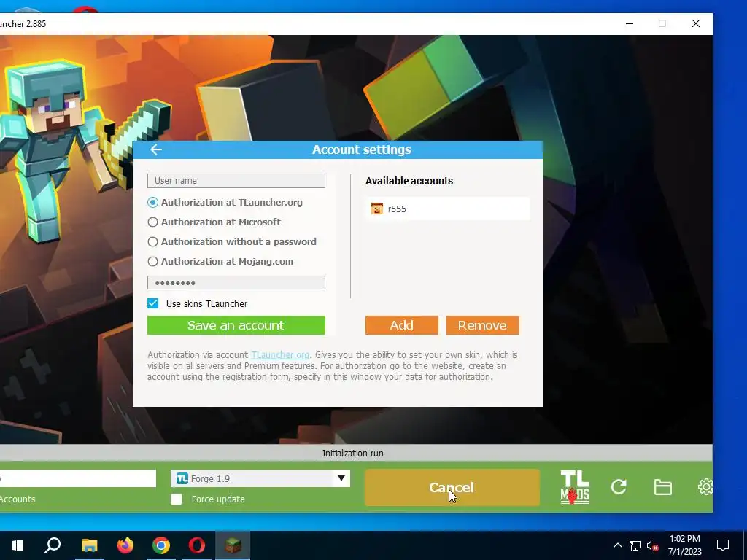Cancel the initialization run

pos(452,488)
